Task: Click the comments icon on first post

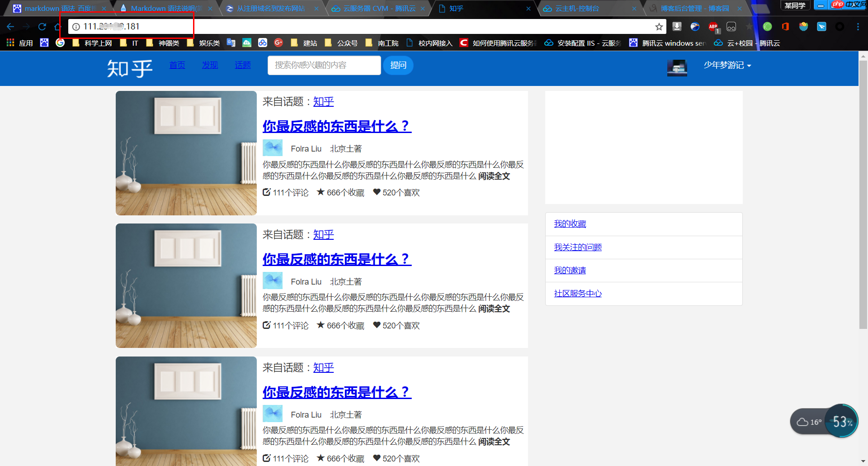Action: pos(266,192)
